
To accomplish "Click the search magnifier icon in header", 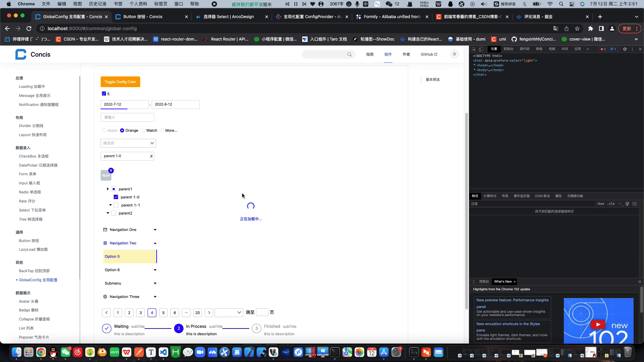I will pos(350,54).
